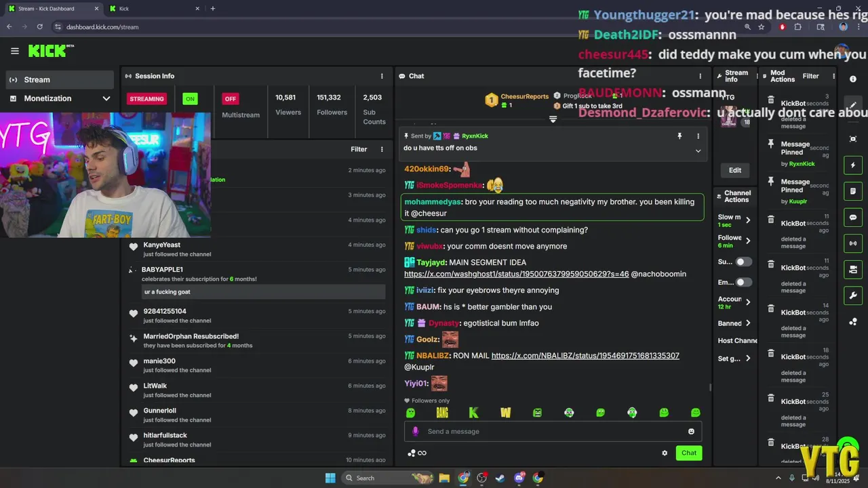
Task: Open pinned message three-dot options
Action: tap(698, 136)
